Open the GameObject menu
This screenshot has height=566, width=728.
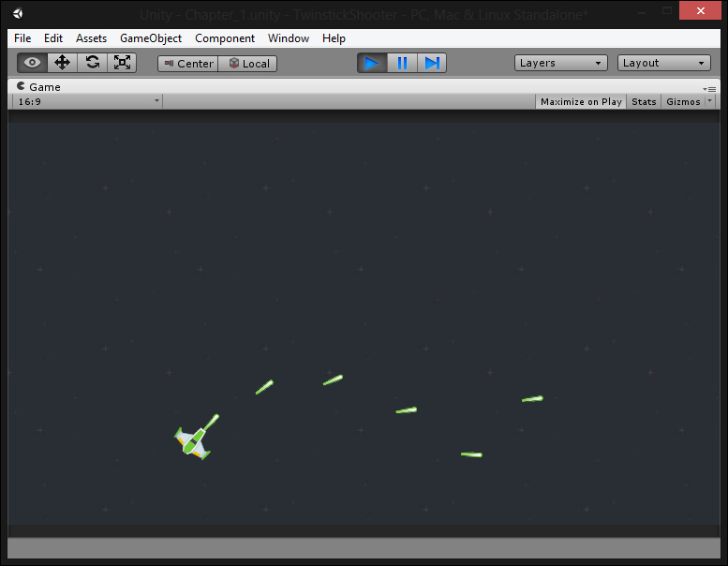pos(151,38)
